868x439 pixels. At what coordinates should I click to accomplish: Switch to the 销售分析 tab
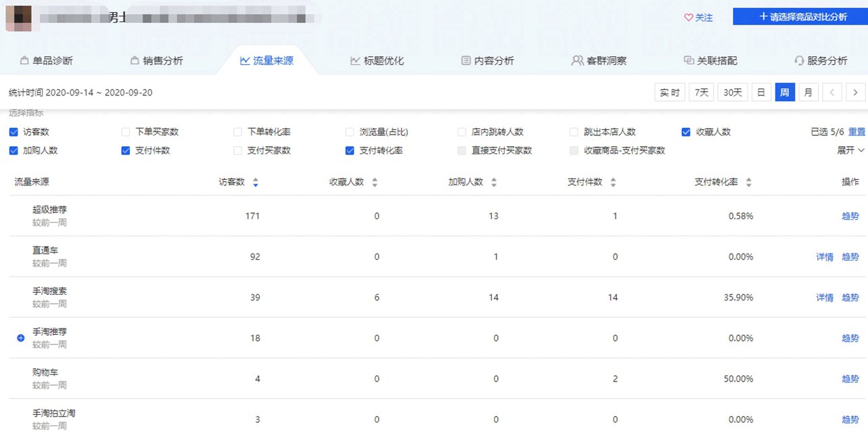pos(156,61)
